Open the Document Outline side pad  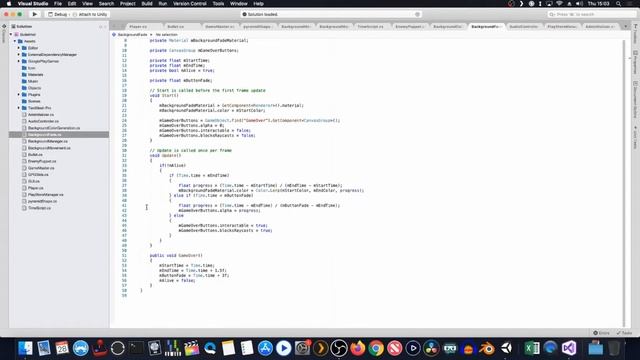point(636,100)
